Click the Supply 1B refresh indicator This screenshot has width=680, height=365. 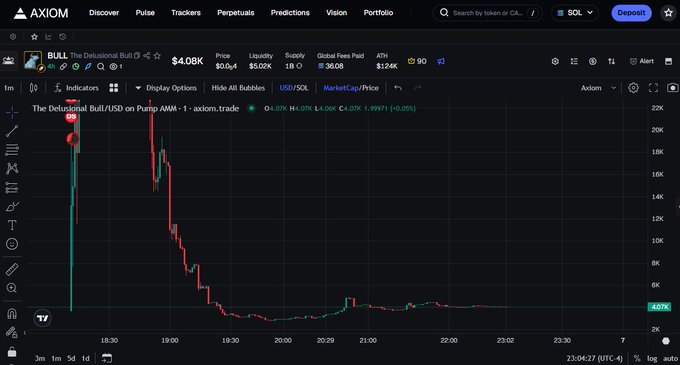(299, 66)
